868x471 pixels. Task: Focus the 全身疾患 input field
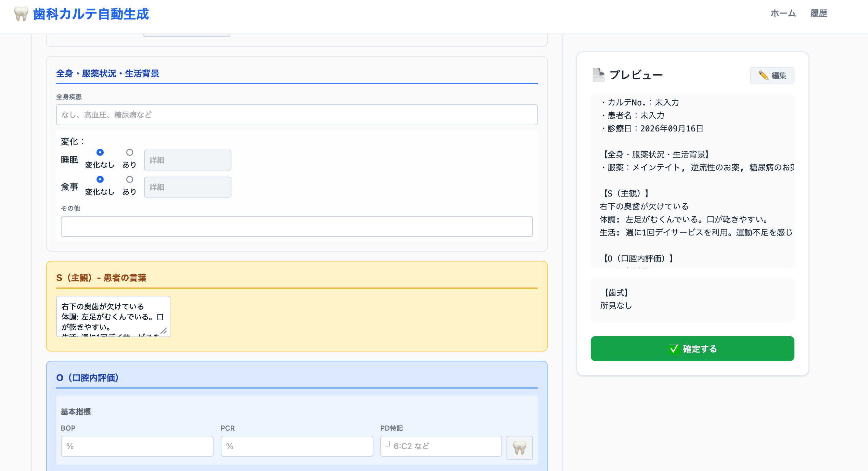point(297,115)
